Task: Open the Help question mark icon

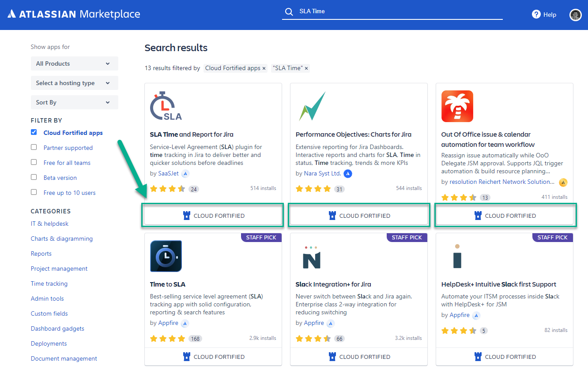Action: click(x=536, y=15)
